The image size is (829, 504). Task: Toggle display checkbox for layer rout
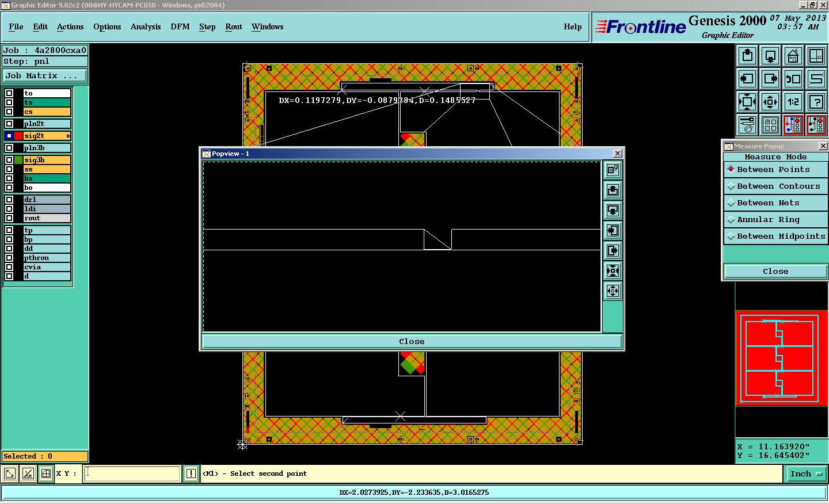point(9,218)
